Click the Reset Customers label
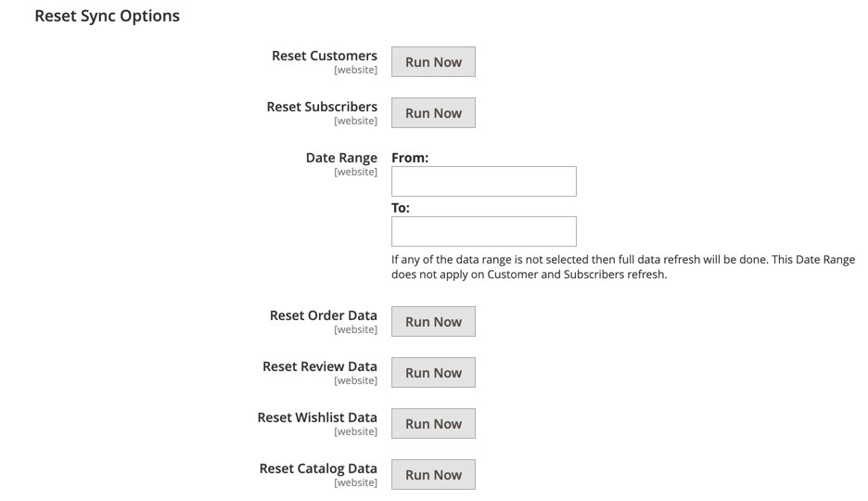This screenshot has width=868, height=501. click(325, 56)
